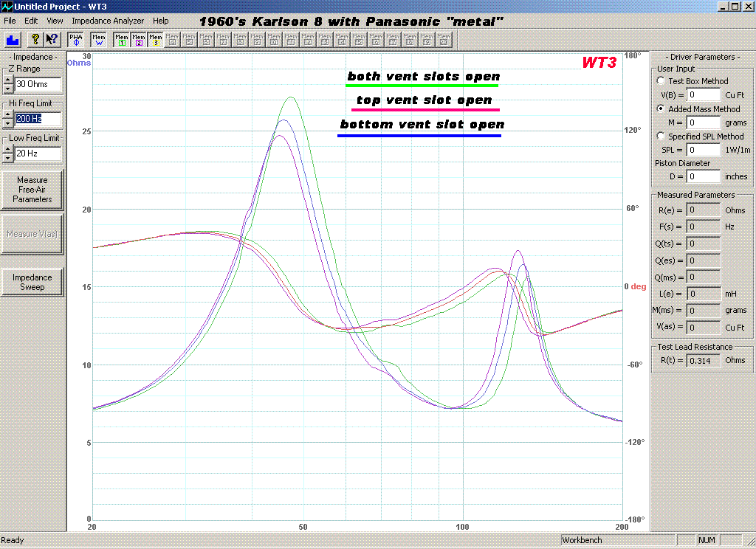The height and width of the screenshot is (549, 756).
Task: Click the SPL 1W/1m input field
Action: tap(704, 150)
